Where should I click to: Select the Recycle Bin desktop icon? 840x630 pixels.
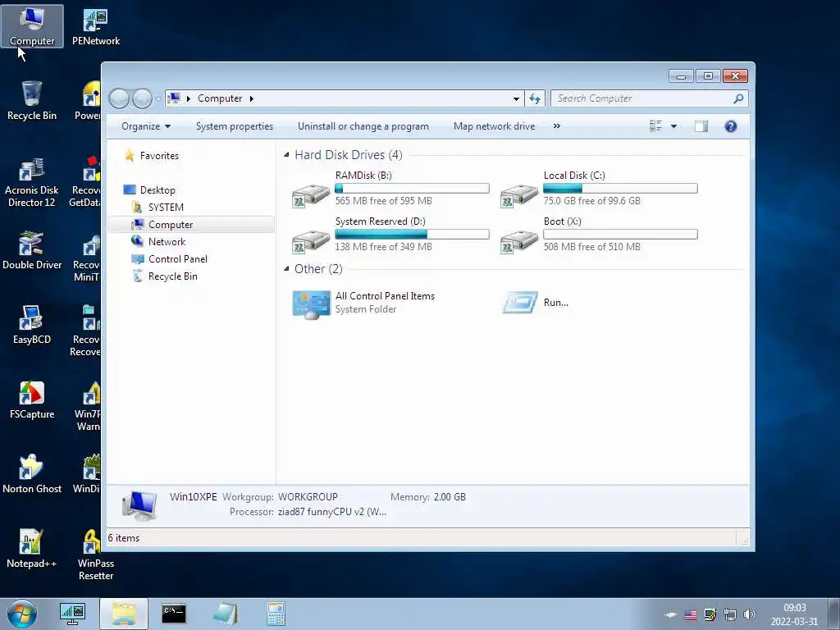pyautogui.click(x=32, y=101)
